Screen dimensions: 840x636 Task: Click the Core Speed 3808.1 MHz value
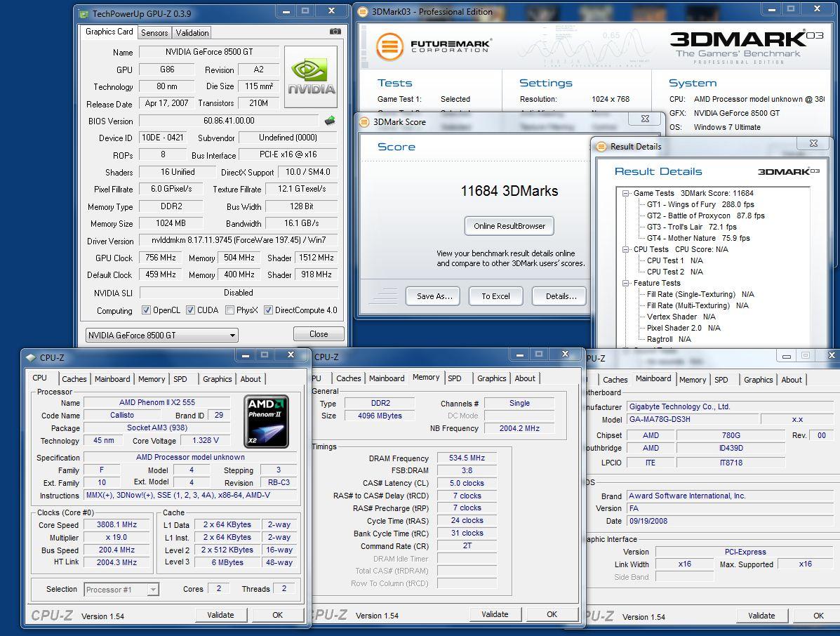tap(116, 524)
